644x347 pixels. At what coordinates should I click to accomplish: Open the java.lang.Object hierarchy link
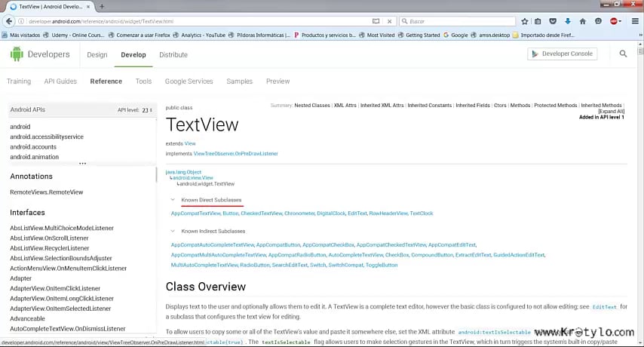(183, 172)
